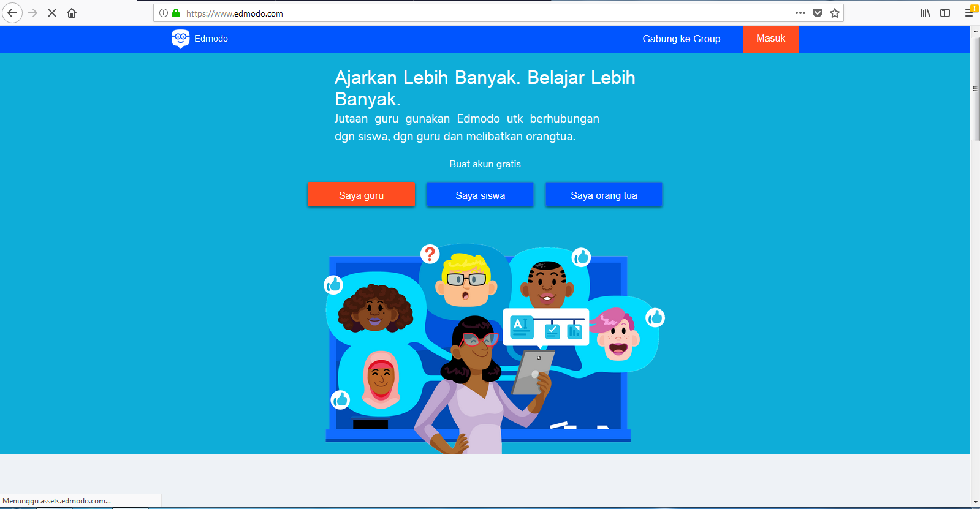Viewport: 980px width, 509px height.
Task: Stop page loading with the X button
Action: (52, 13)
